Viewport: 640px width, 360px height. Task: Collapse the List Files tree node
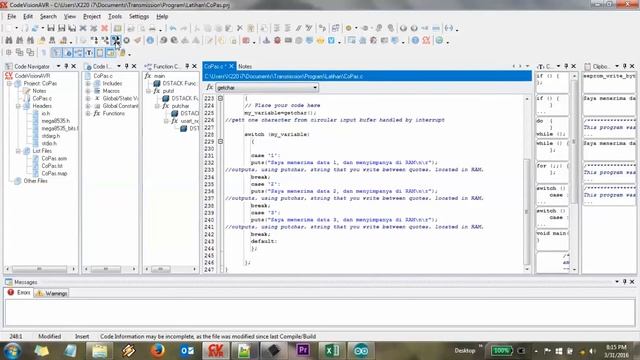pos(18,151)
